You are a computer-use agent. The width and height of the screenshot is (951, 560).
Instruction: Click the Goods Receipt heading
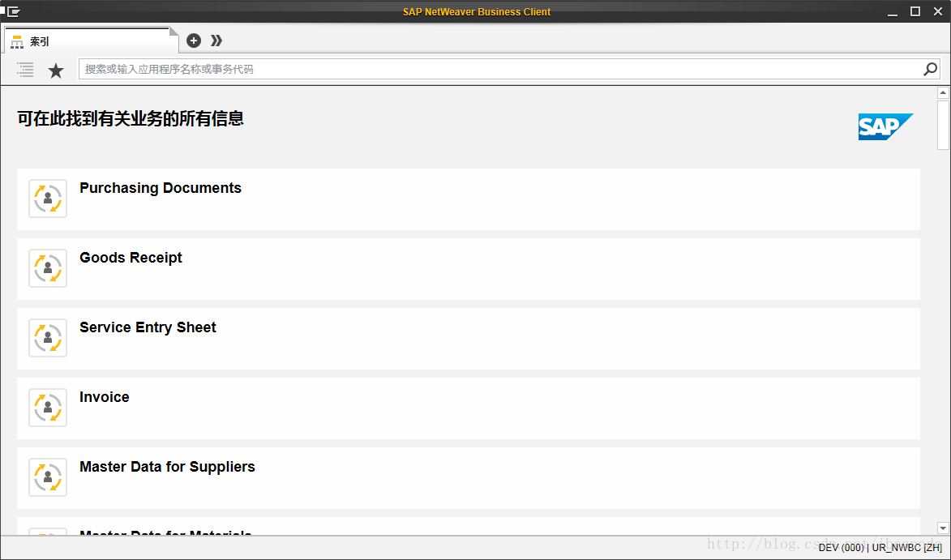131,258
